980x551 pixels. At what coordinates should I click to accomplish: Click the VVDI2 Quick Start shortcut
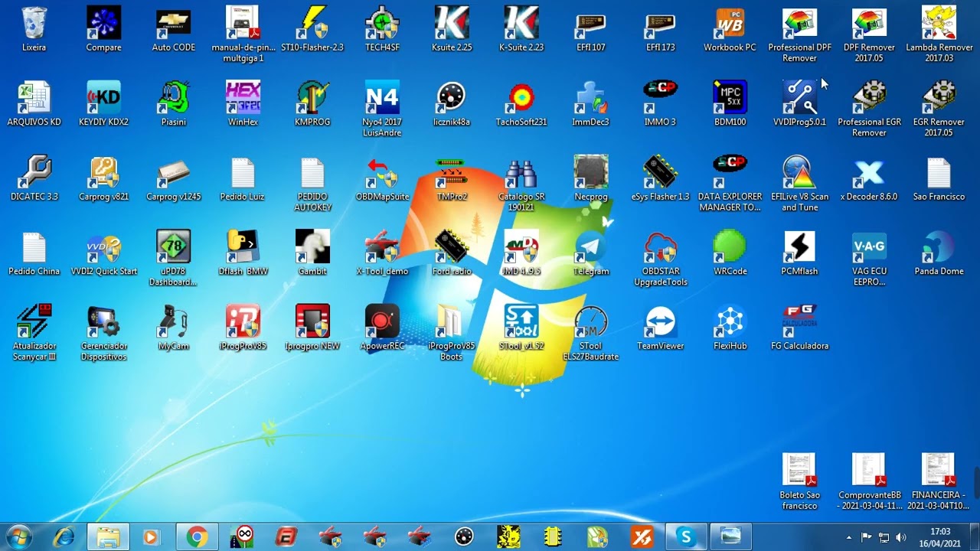click(103, 246)
